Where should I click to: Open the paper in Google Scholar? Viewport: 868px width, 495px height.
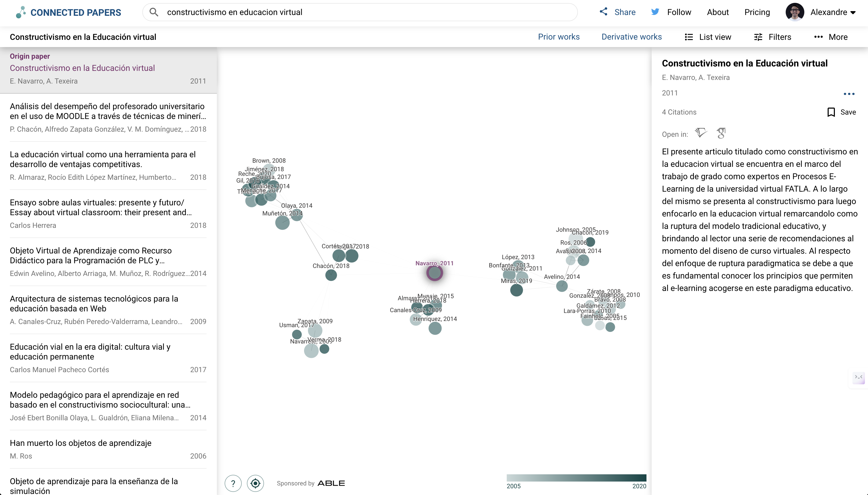point(722,133)
